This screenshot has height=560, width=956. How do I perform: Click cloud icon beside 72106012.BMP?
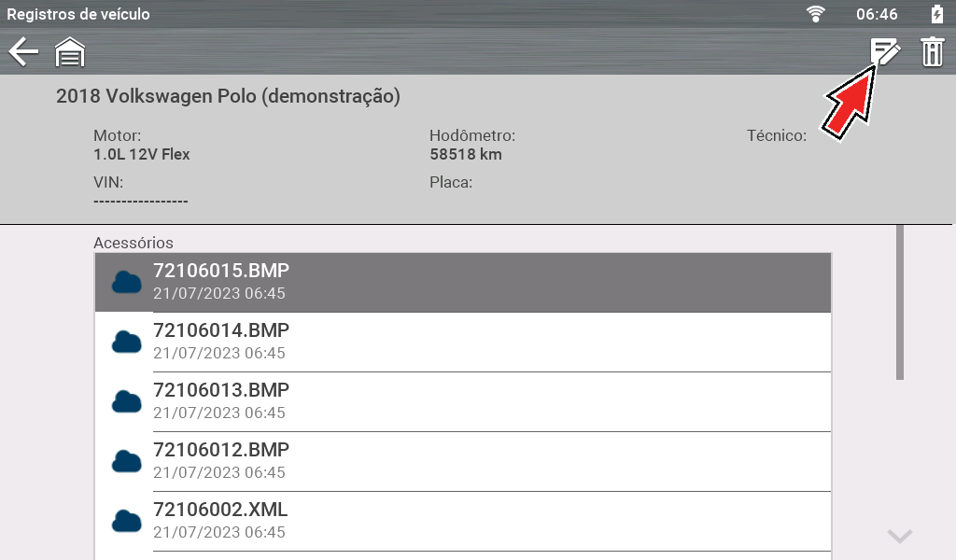(x=126, y=461)
